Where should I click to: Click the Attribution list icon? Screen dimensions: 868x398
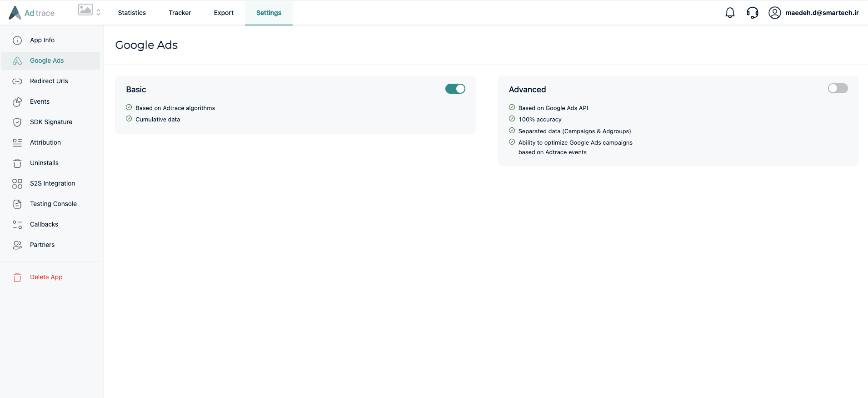(x=17, y=143)
